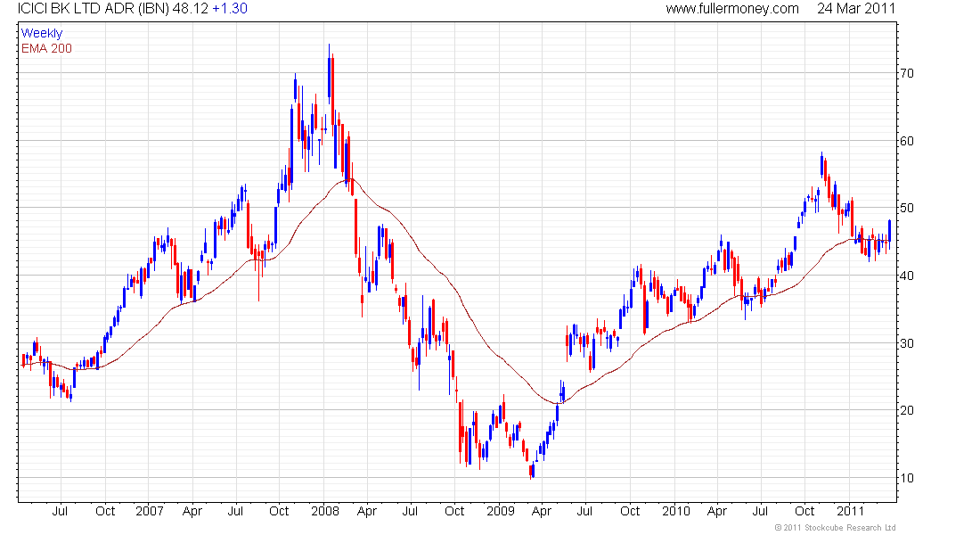The height and width of the screenshot is (535, 980).
Task: Click the price value 48.12
Action: pos(190,9)
